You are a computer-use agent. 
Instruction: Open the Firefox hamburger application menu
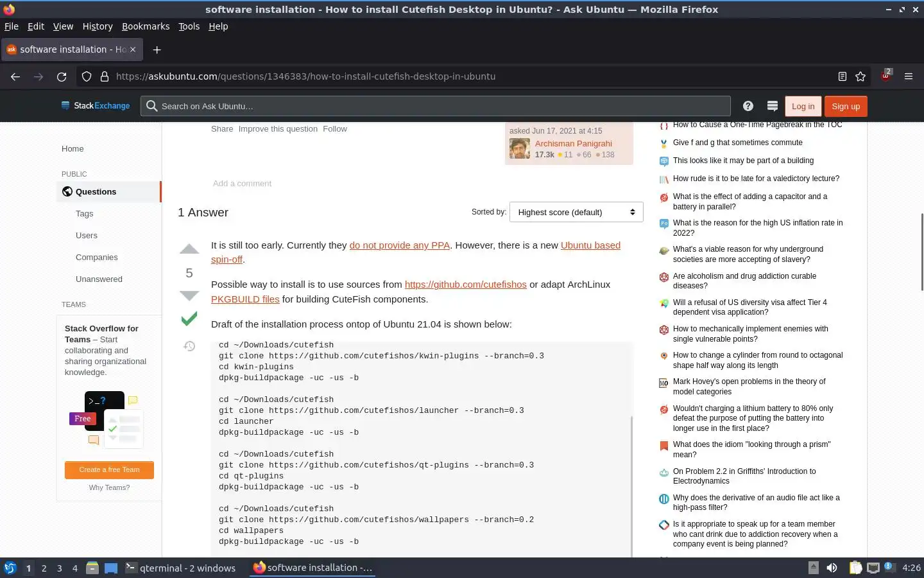tap(909, 76)
